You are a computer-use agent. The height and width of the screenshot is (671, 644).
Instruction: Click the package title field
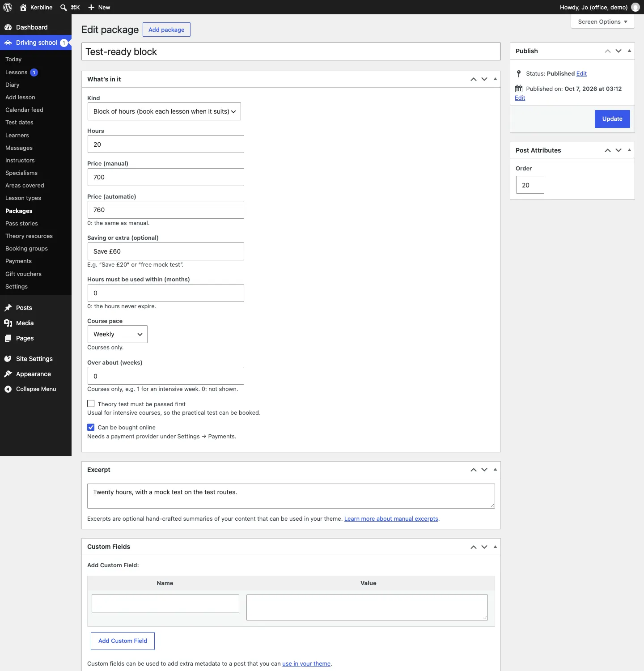pos(291,51)
